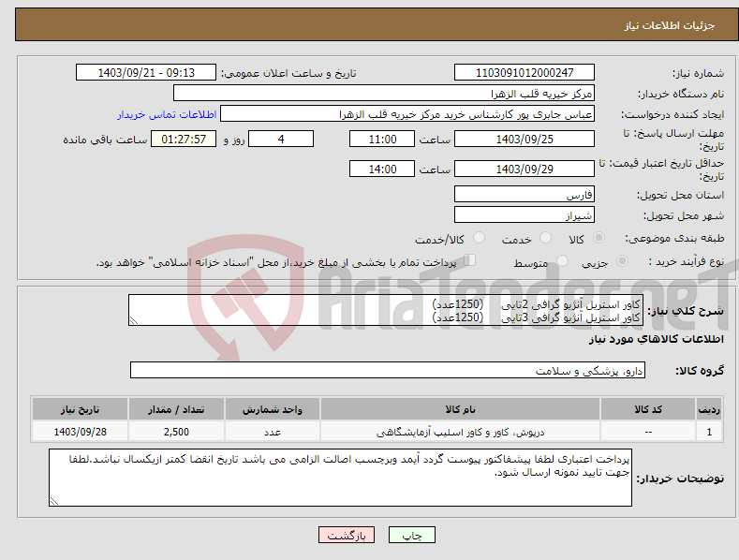This screenshot has height=560, width=739.
Task: Click the بازگشت (back) button
Action: click(x=347, y=535)
